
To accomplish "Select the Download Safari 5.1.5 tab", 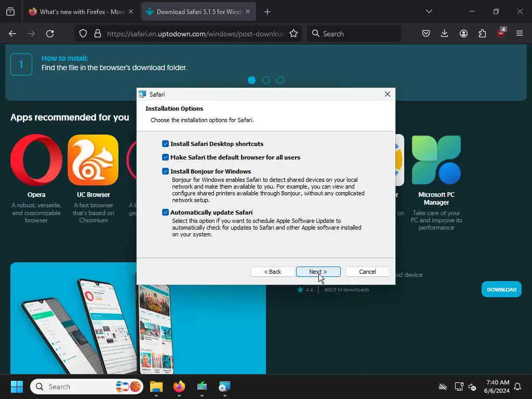I will coord(198,12).
